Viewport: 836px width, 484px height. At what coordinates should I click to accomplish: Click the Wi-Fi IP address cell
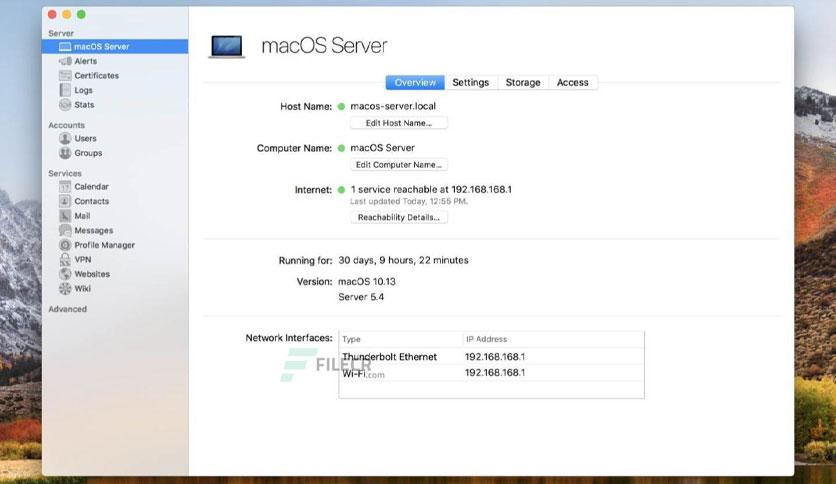pos(495,373)
